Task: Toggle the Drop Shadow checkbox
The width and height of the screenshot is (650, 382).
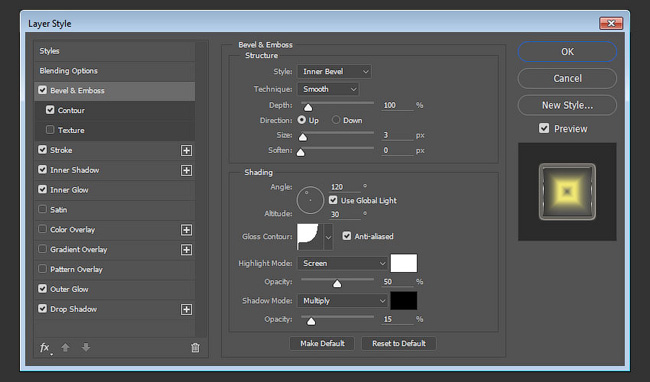Action: pyautogui.click(x=42, y=309)
